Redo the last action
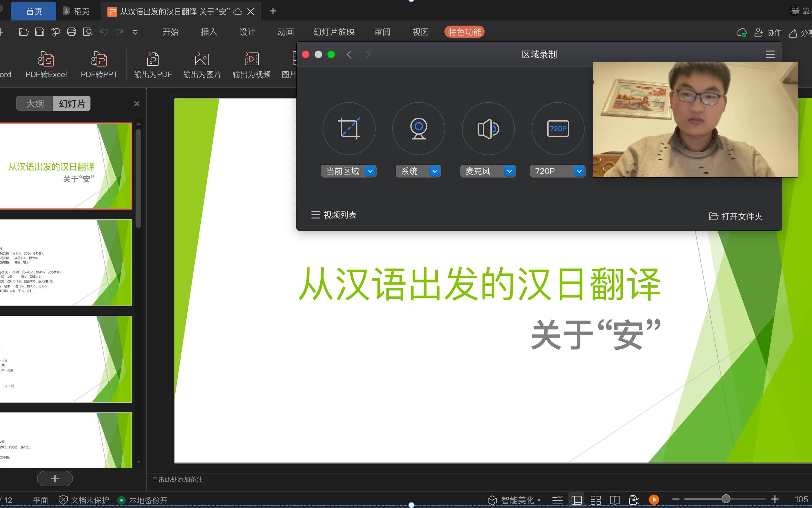This screenshot has height=508, width=812. (119, 32)
